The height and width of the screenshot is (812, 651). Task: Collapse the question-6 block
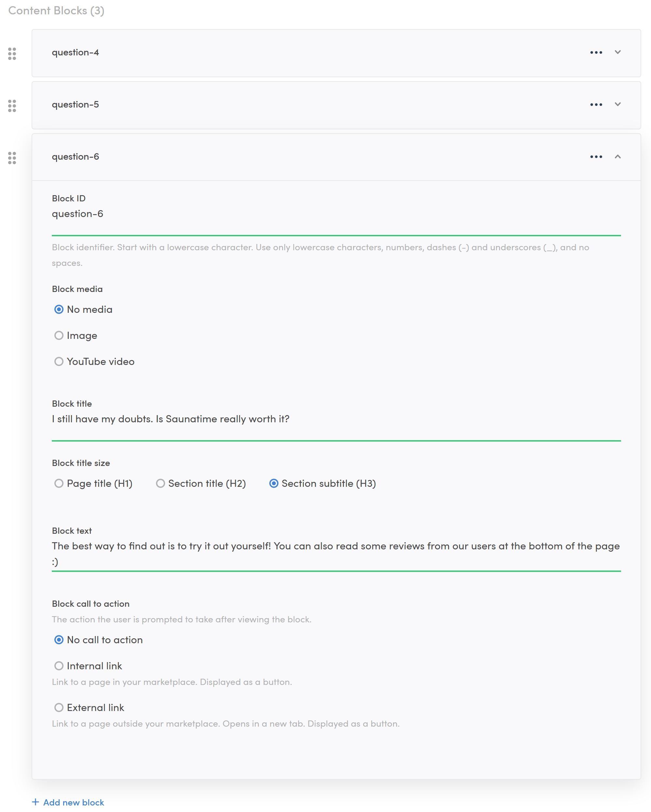(617, 157)
